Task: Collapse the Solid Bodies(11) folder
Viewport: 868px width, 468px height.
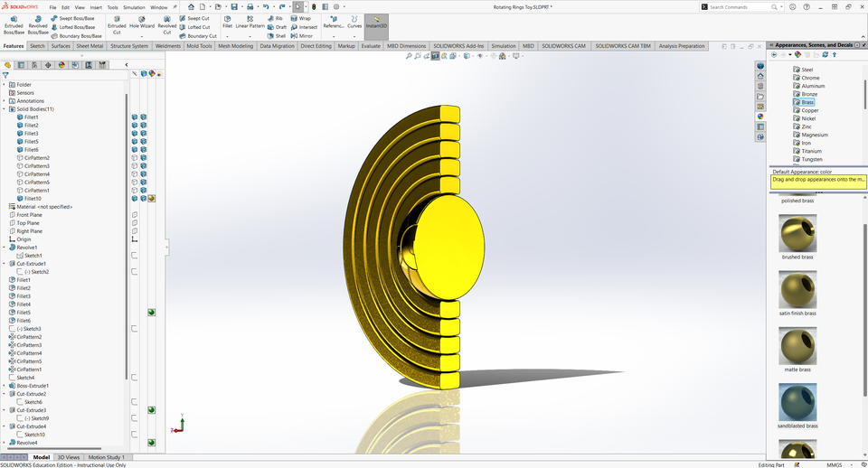Action: click(x=4, y=109)
